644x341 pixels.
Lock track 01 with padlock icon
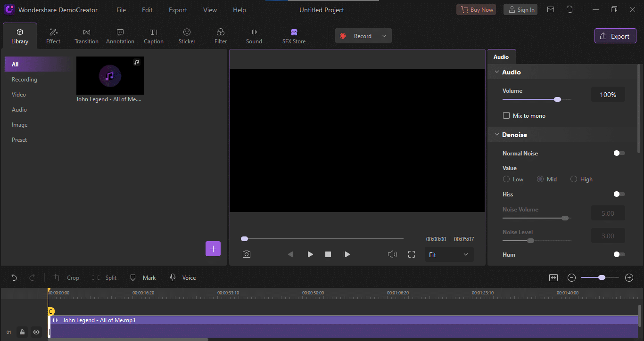(x=22, y=332)
